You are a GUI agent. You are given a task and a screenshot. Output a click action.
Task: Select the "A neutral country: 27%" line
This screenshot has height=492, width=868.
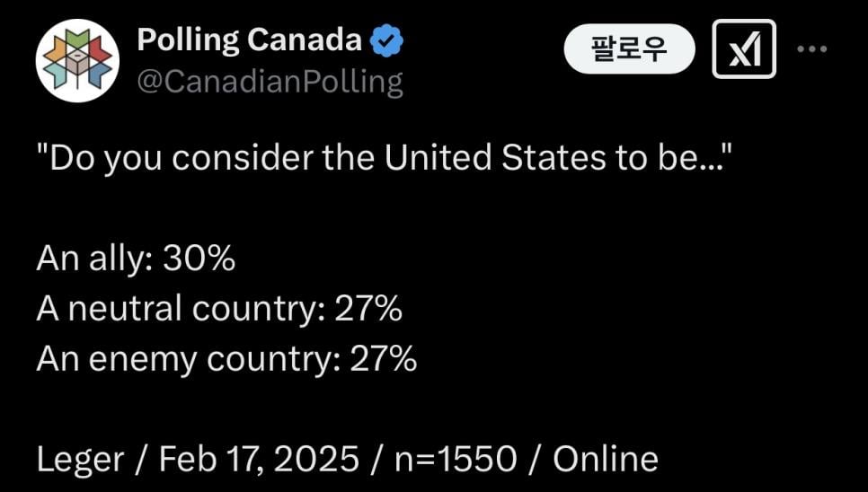218,310
